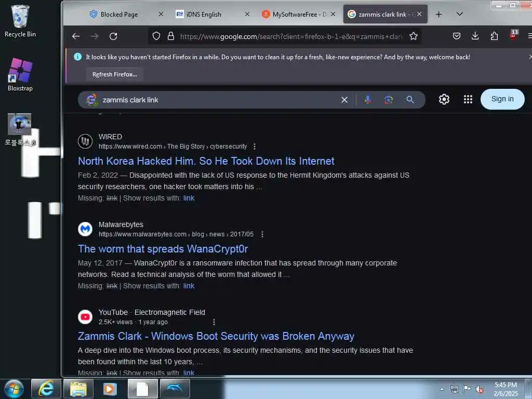Click the Google Sign in button
This screenshot has width=532, height=399.
pos(502,99)
